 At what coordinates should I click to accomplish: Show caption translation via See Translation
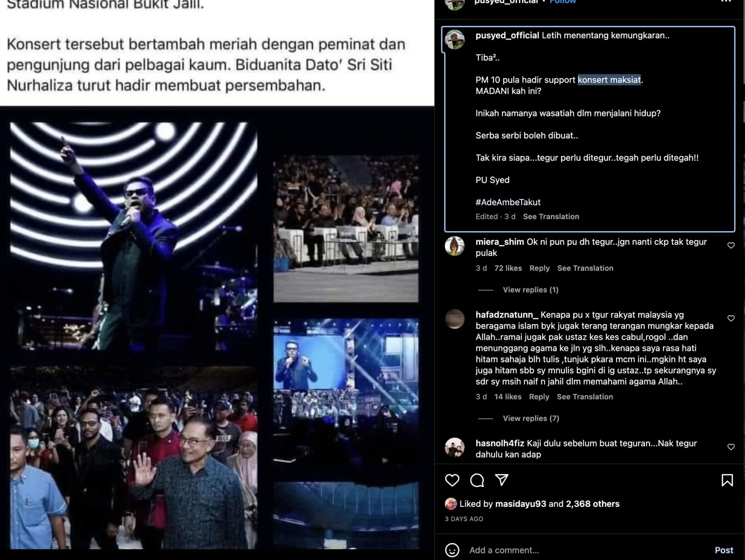(551, 216)
